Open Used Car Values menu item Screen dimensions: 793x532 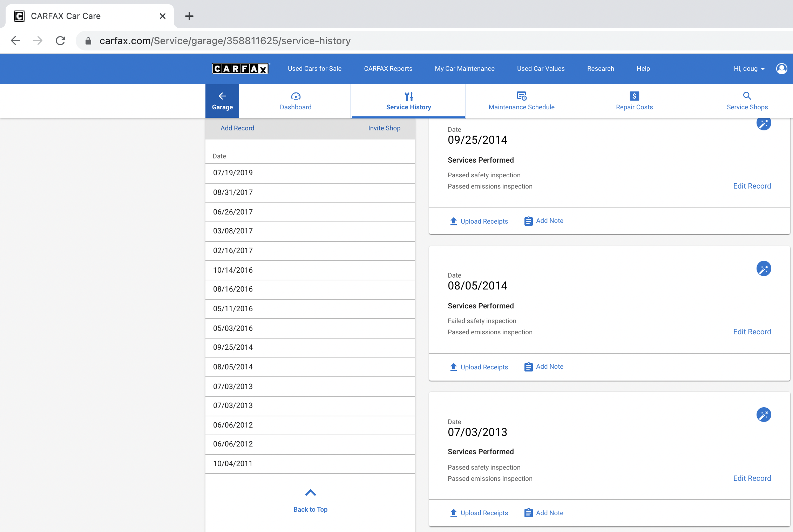[x=541, y=69]
